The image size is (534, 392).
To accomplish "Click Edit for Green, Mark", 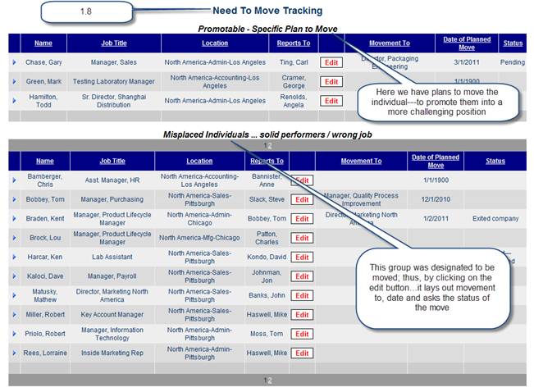I will click(x=331, y=82).
